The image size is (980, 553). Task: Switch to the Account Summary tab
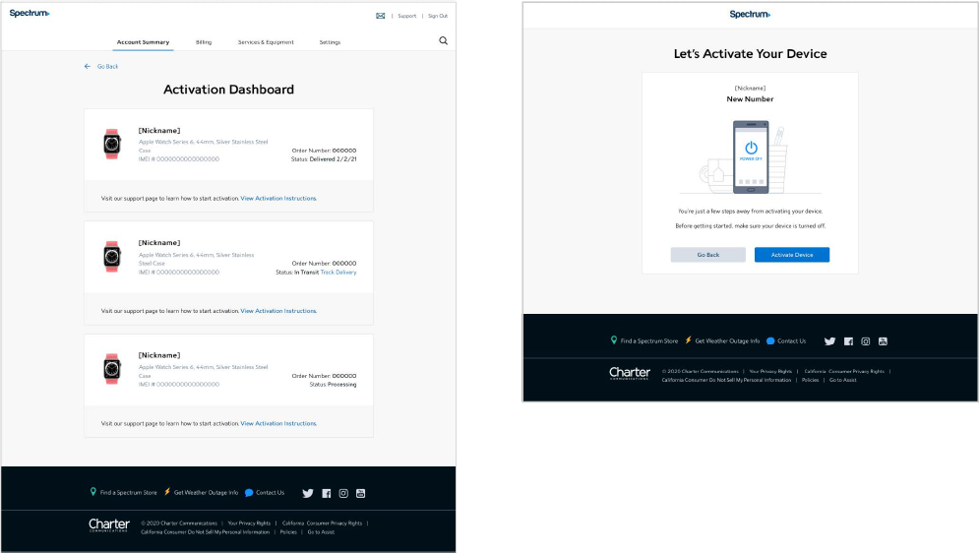point(143,42)
